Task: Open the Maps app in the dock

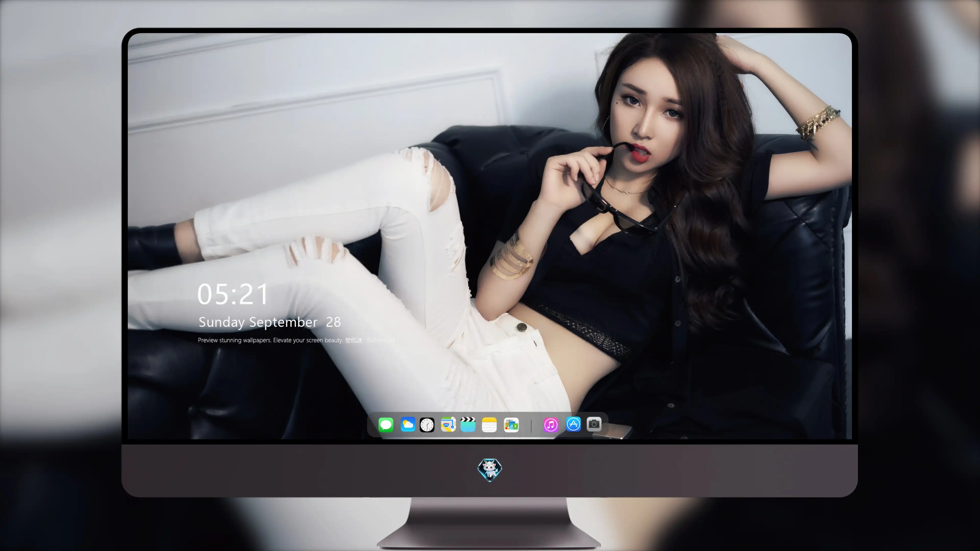Action: (448, 424)
